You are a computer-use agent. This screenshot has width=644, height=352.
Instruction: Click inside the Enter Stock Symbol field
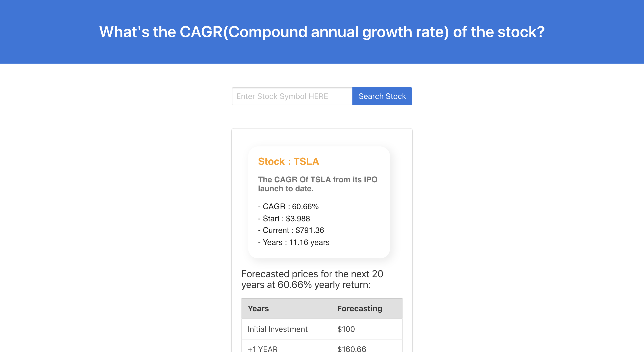[x=292, y=96]
